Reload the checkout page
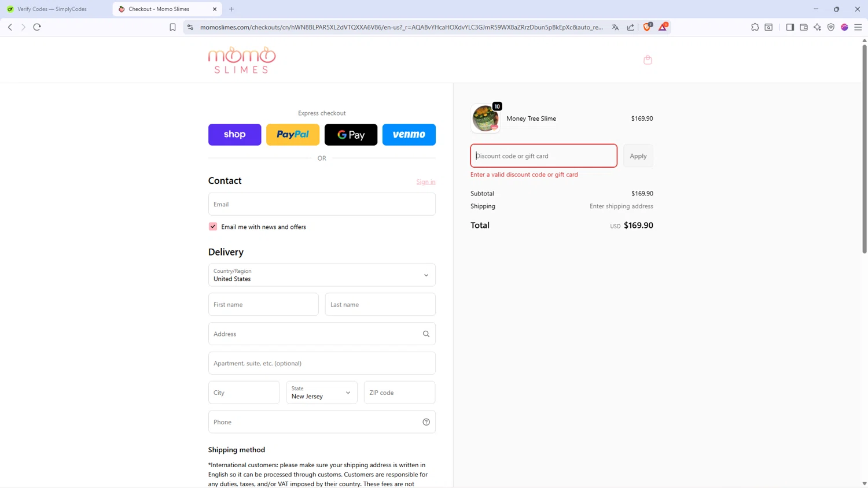The width and height of the screenshot is (868, 488). 37,27
